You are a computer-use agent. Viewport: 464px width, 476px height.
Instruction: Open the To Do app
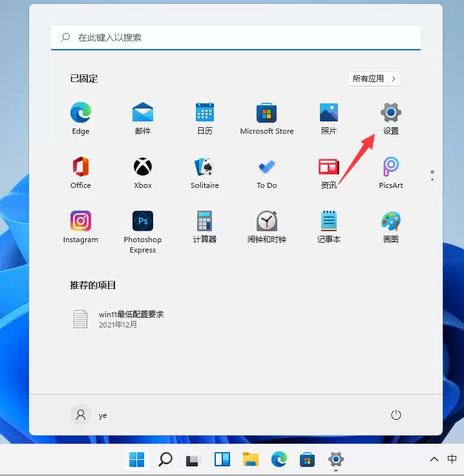tap(267, 172)
